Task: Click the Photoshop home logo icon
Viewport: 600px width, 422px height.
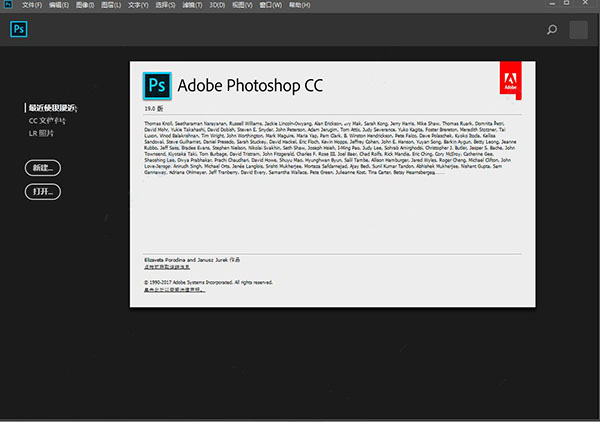Action: (x=17, y=29)
